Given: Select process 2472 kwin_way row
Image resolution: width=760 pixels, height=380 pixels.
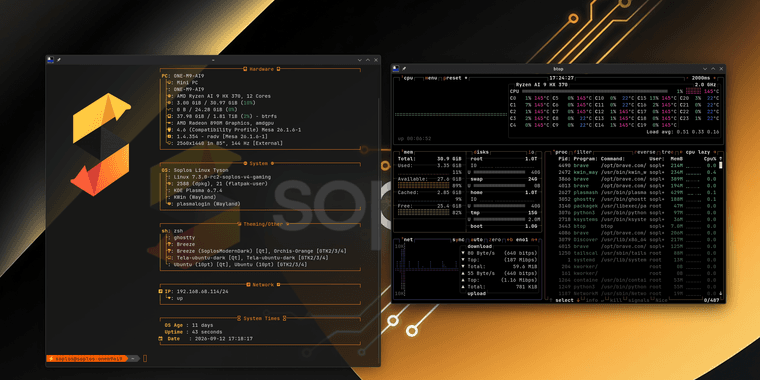Looking at the screenshot, I should click(636, 172).
